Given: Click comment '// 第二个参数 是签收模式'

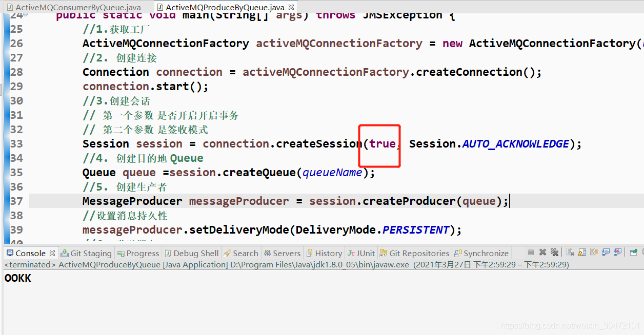Looking at the screenshot, I should coord(146,130).
